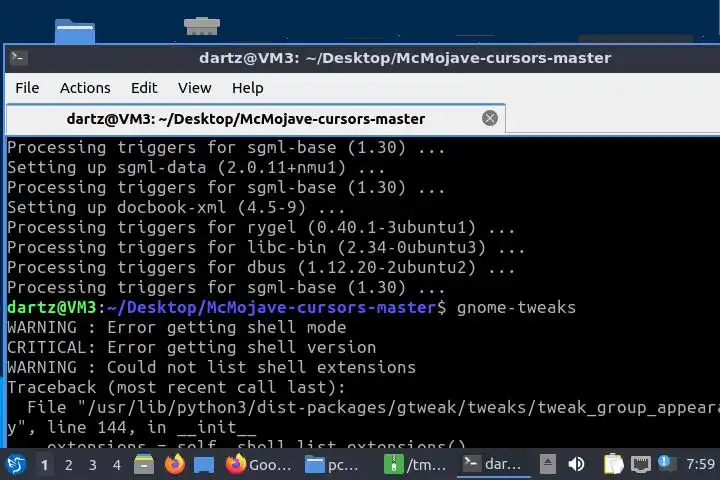Click the green dartz@VM3 prompt text

click(52, 307)
